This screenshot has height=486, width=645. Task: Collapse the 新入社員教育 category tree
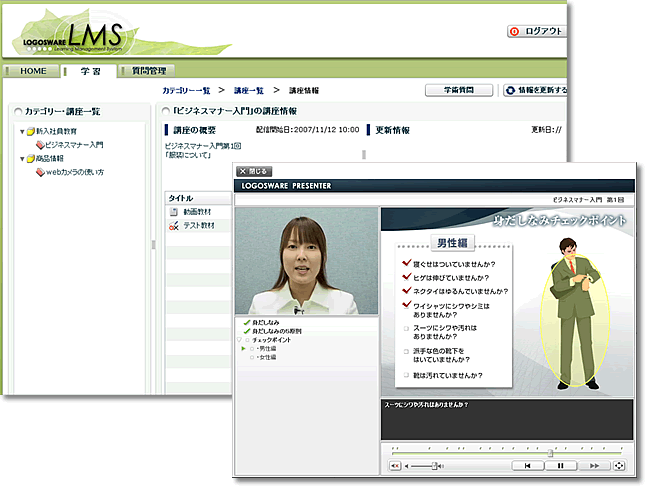[22, 132]
